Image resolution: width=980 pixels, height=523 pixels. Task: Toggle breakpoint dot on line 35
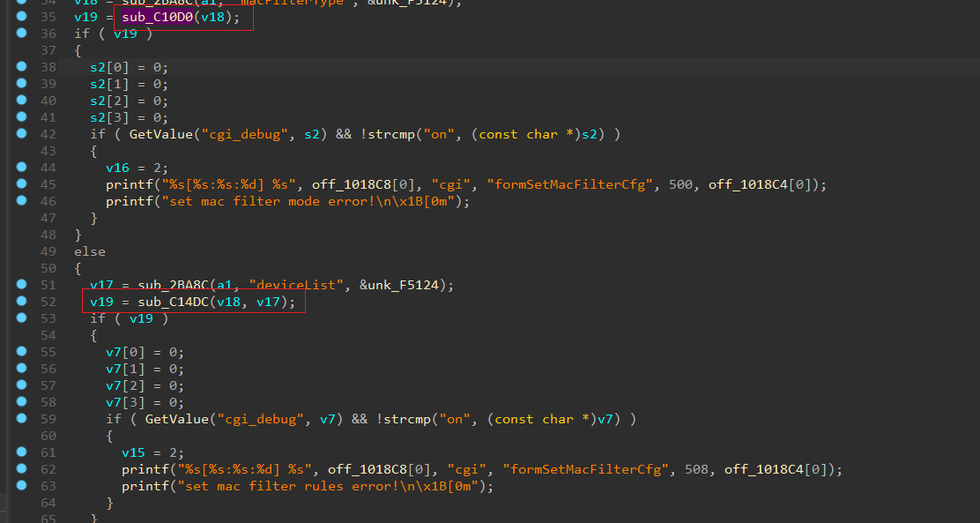21,17
